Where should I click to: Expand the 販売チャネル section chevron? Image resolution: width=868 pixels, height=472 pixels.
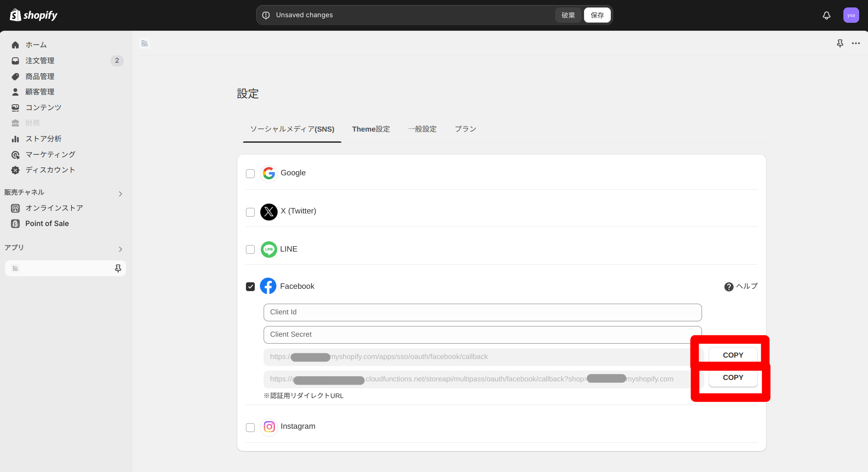coord(120,194)
